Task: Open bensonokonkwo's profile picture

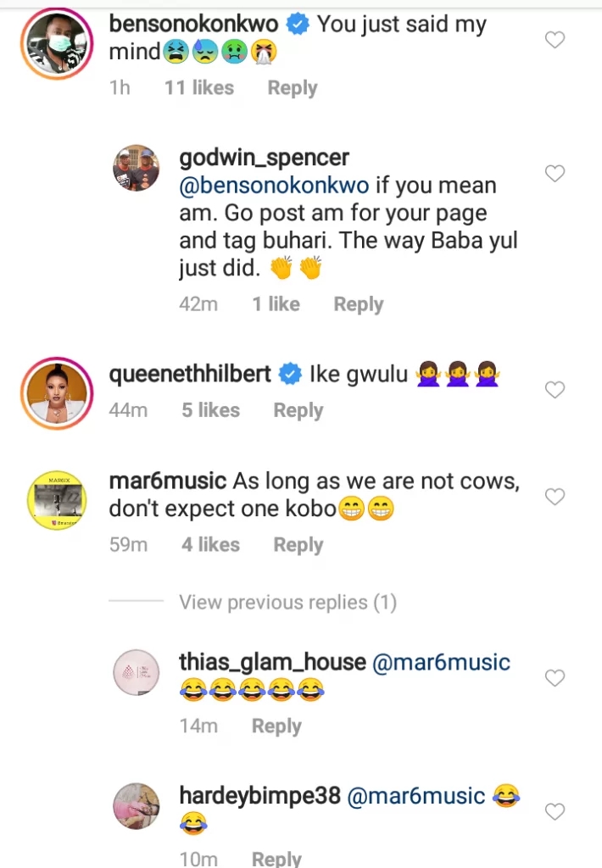Action: tap(54, 42)
